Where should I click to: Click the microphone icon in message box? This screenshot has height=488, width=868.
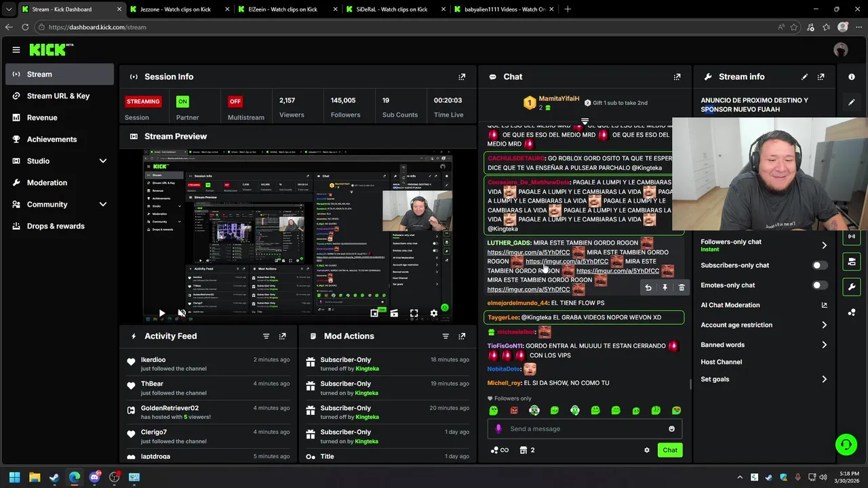(x=498, y=429)
